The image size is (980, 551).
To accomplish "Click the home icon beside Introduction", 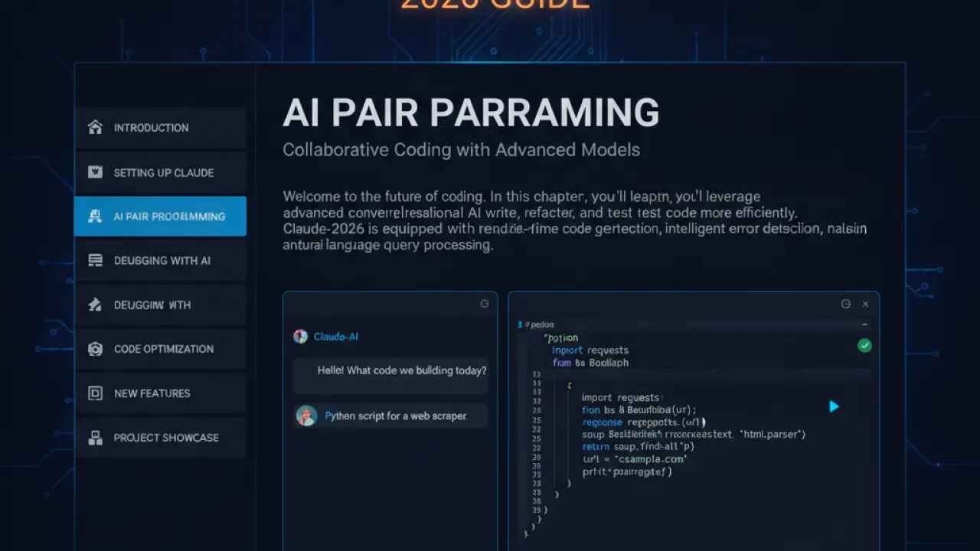I will click(x=95, y=127).
